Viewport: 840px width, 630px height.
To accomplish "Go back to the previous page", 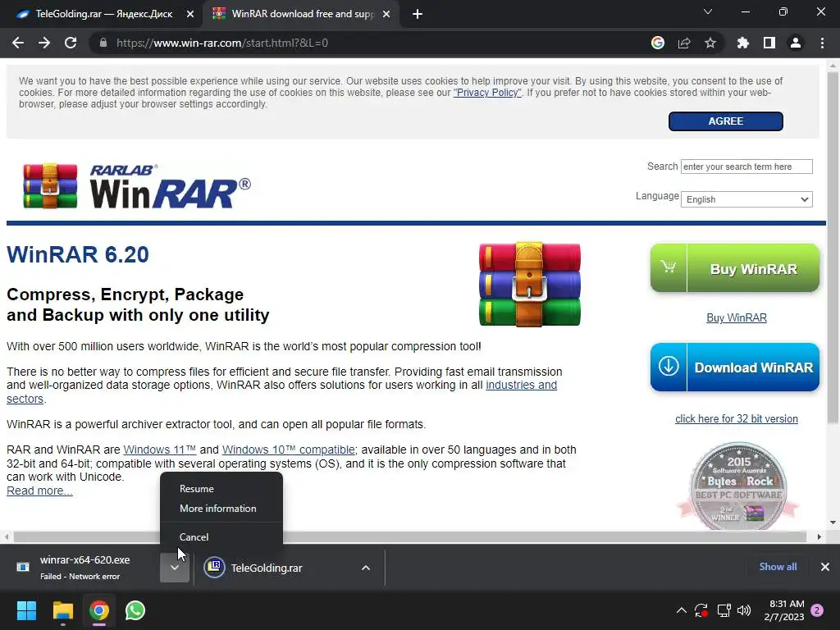I will [x=18, y=43].
